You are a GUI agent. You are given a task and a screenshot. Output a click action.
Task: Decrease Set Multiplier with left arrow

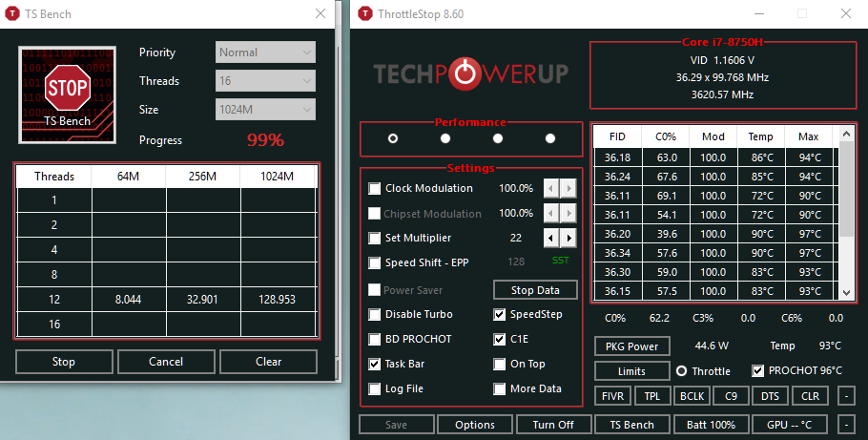click(x=550, y=239)
